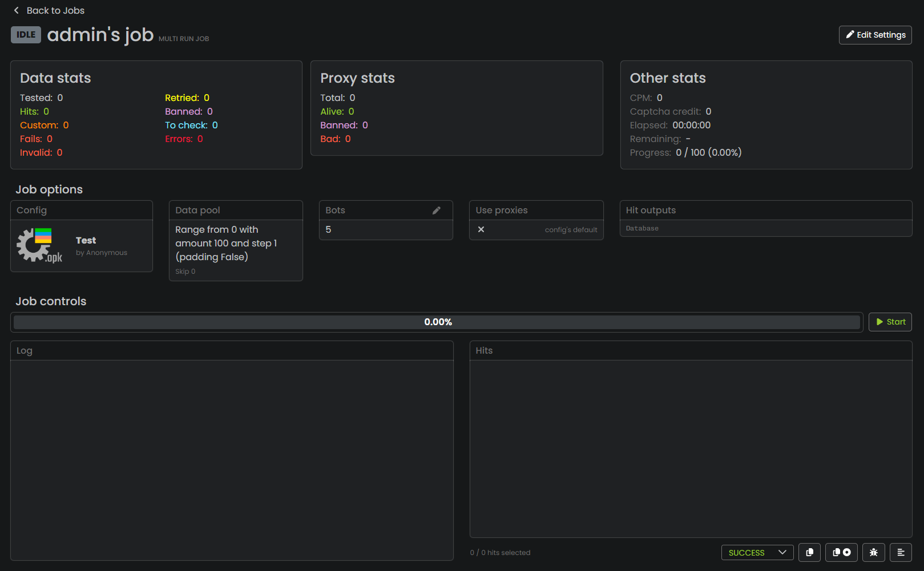Image resolution: width=924 pixels, height=571 pixels.
Task: Click the IDLE status badge
Action: click(x=26, y=35)
